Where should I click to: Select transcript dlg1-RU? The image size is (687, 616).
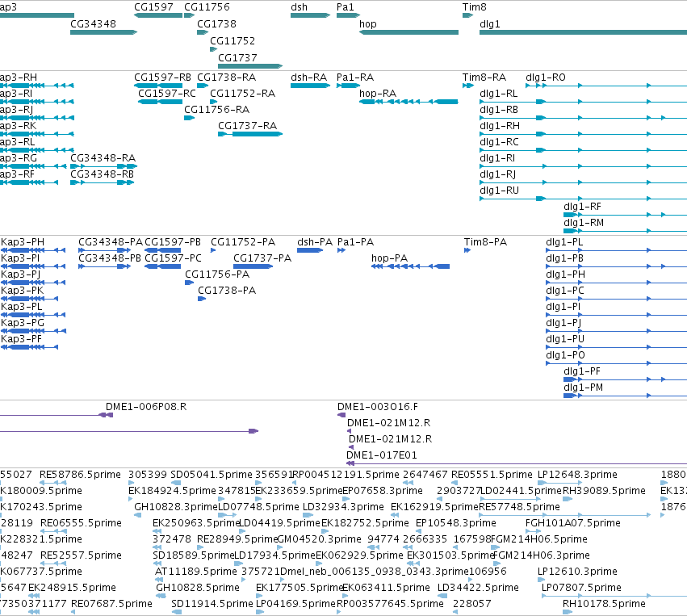583,199
